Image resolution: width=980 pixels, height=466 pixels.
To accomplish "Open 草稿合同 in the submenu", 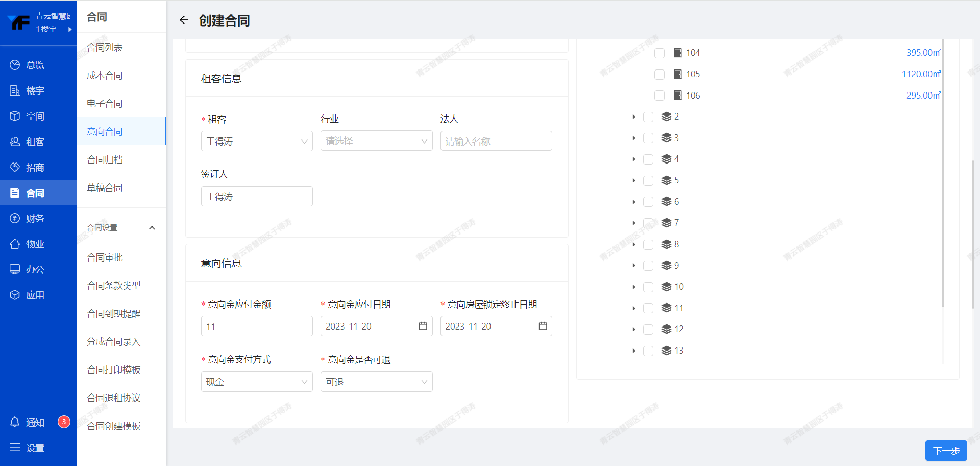I will click(105, 188).
